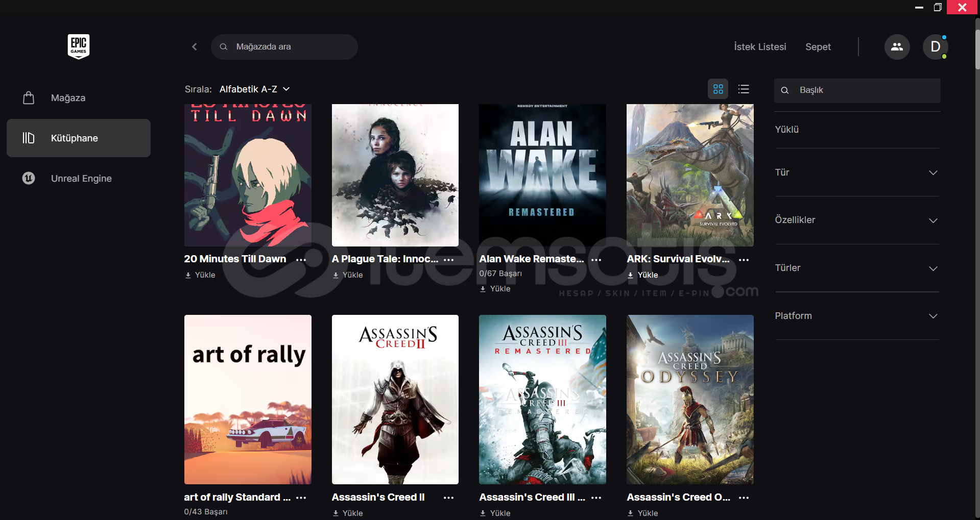Open options menu for Assassin's Creed III

tap(596, 498)
